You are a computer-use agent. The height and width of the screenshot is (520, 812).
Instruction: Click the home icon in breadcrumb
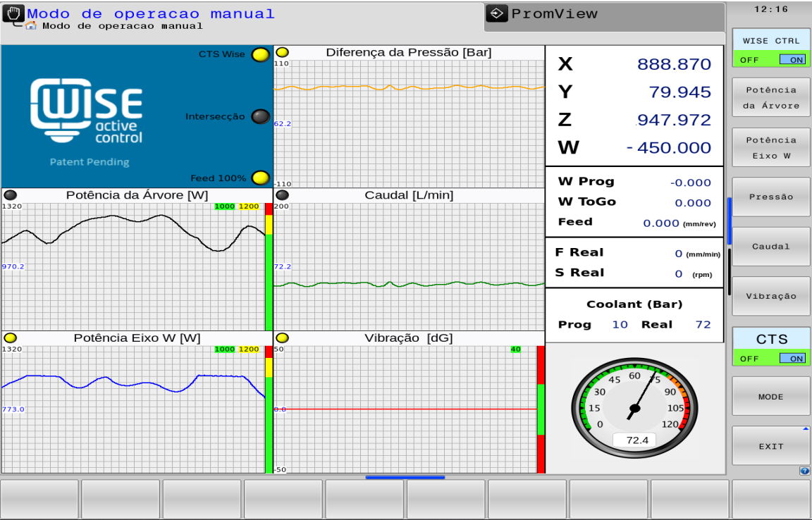coord(31,25)
